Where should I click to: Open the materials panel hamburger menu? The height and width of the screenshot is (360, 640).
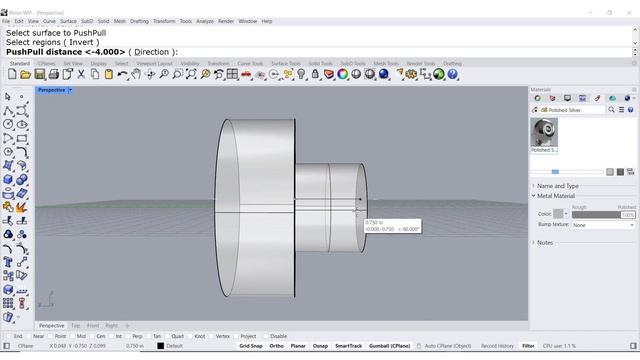[x=621, y=110]
